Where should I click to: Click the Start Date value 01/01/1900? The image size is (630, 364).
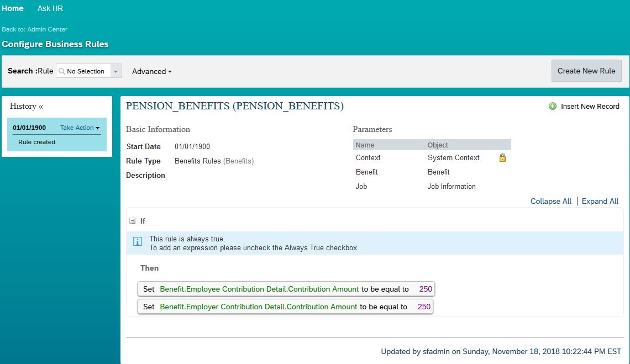click(192, 146)
